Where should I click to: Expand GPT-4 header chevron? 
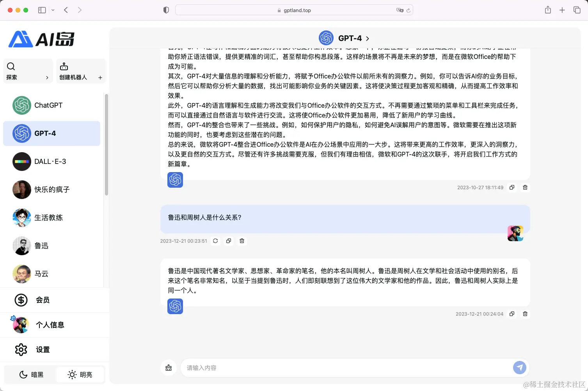tap(367, 39)
